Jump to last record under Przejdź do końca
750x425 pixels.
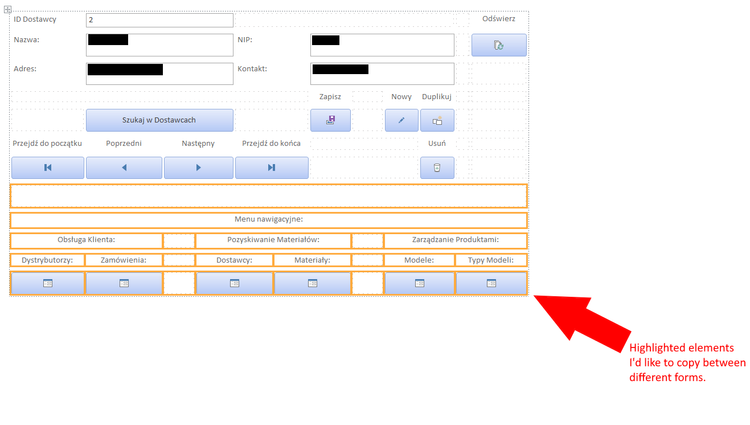point(272,168)
